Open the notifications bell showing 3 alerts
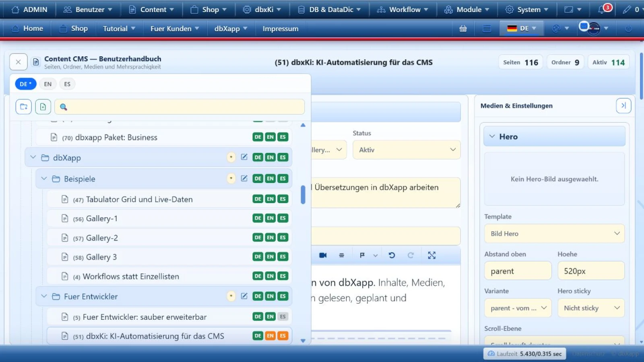This screenshot has width=644, height=362. click(604, 9)
